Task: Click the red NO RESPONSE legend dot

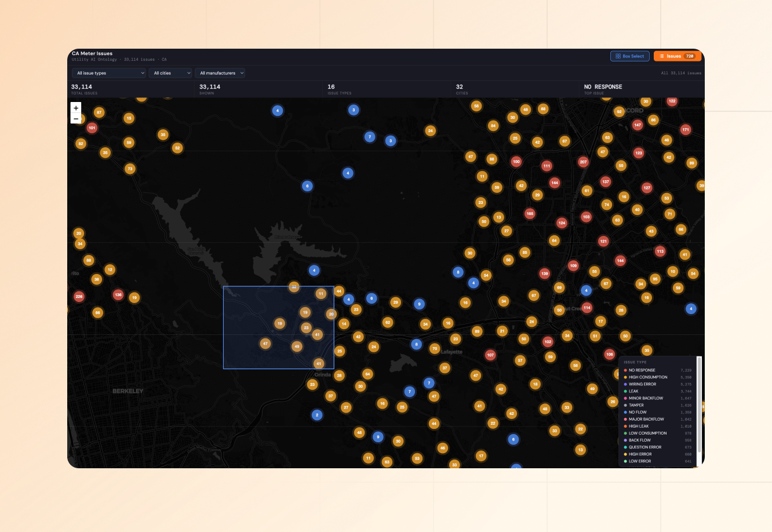Action: pyautogui.click(x=626, y=370)
